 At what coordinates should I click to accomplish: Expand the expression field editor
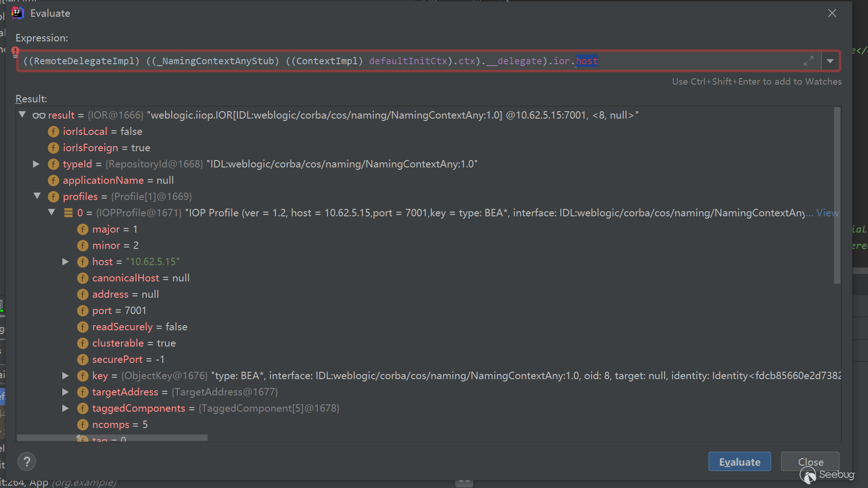point(809,61)
